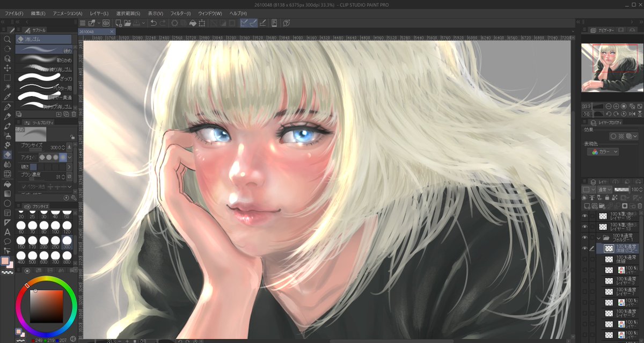Image resolution: width=644 pixels, height=343 pixels.
Task: Click the Scale/Rotate transform icon
Action: pos(202,23)
